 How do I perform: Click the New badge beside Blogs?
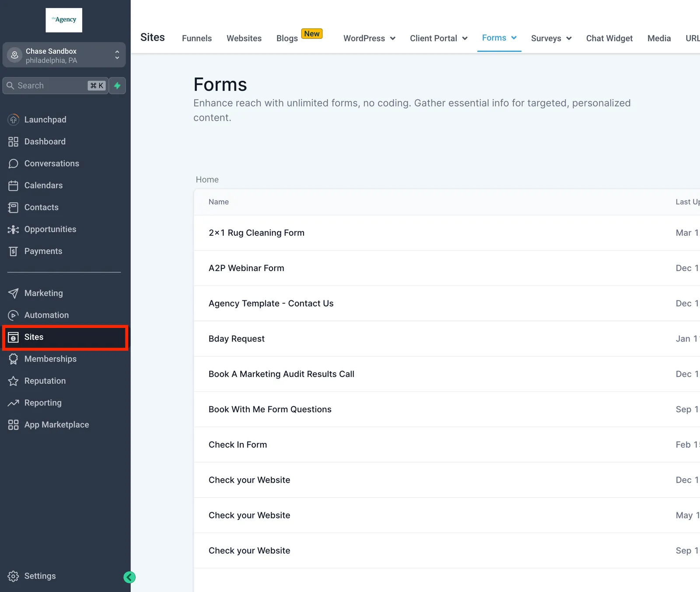tap(312, 34)
